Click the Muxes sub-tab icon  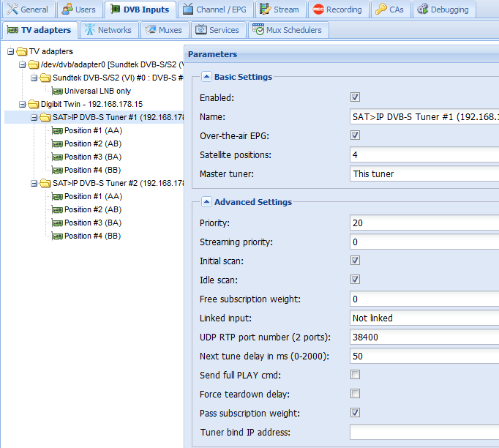(151, 29)
